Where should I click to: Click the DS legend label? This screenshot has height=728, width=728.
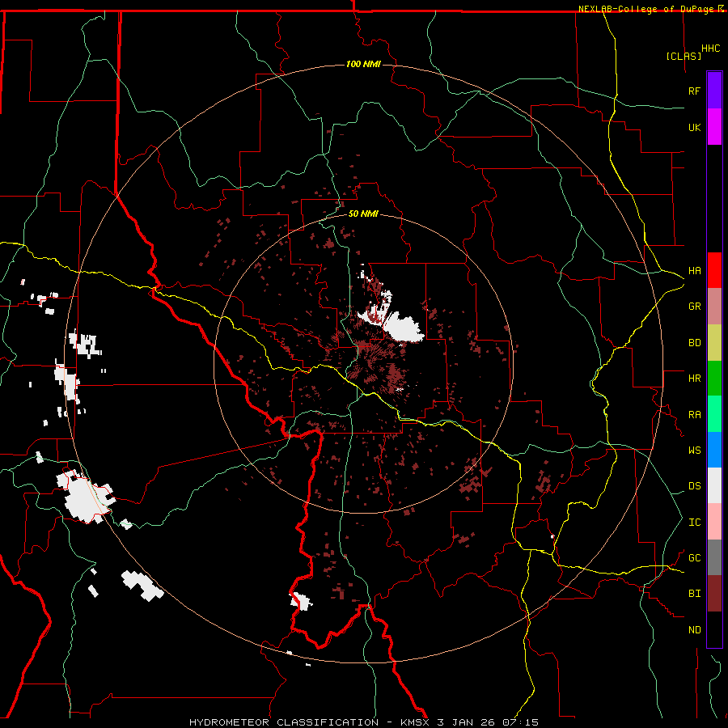point(694,486)
